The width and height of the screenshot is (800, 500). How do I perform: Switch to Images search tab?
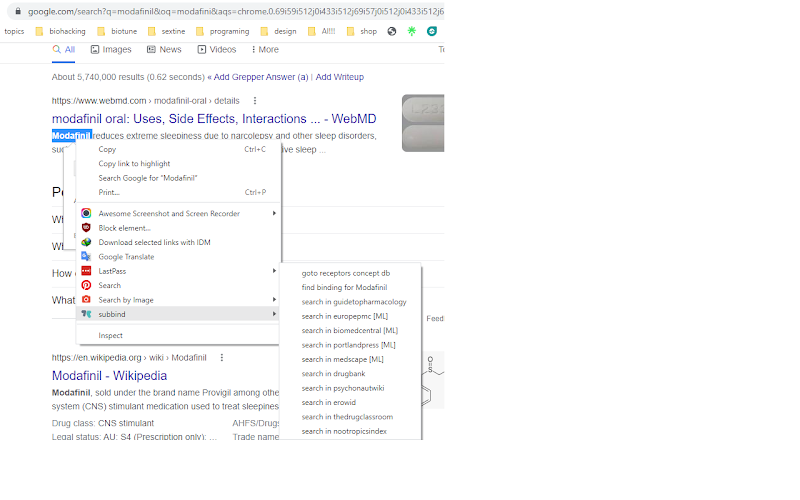click(x=111, y=49)
